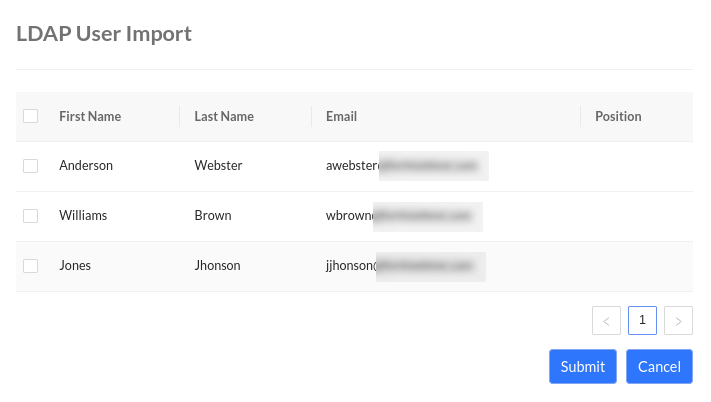The image size is (711, 402).
Task: Toggle the select-all header checkbox
Action: 31,116
